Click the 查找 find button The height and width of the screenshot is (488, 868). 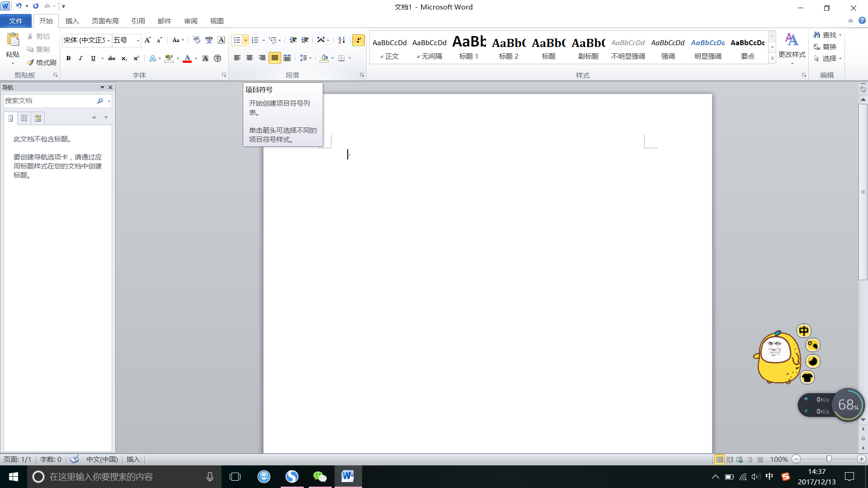coord(827,35)
